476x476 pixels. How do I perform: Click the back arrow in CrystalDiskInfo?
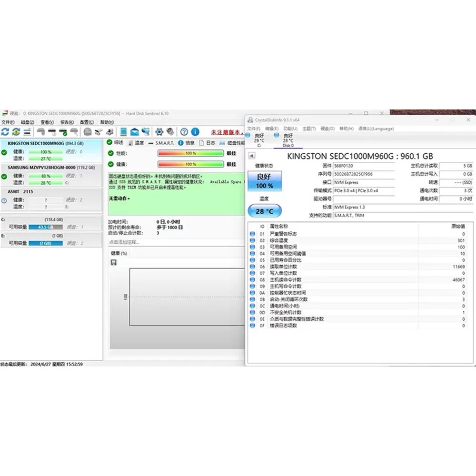[x=252, y=156]
